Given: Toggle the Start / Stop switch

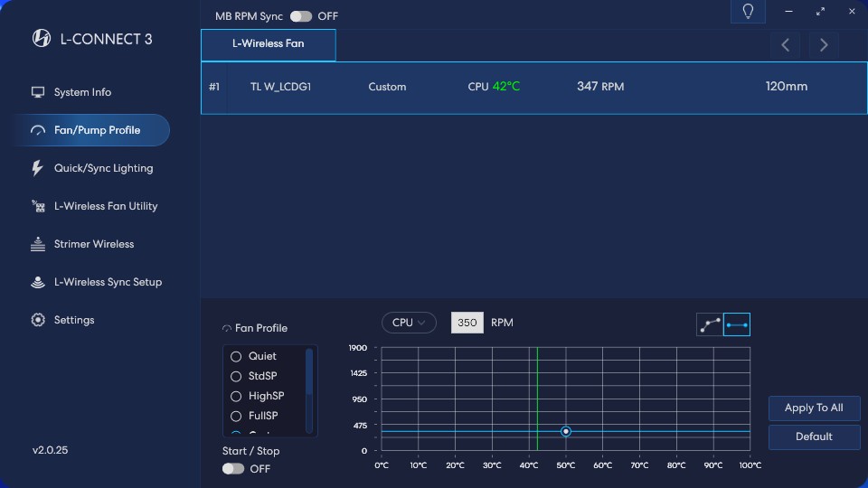Looking at the screenshot, I should [x=233, y=469].
